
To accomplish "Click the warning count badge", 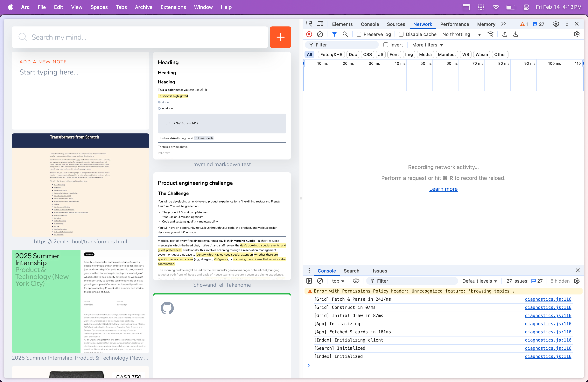I will click(x=524, y=24).
